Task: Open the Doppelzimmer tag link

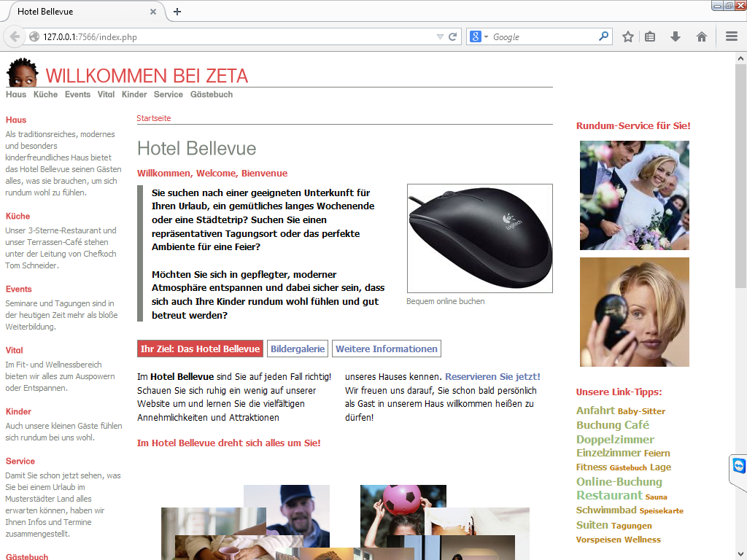Action: [615, 439]
